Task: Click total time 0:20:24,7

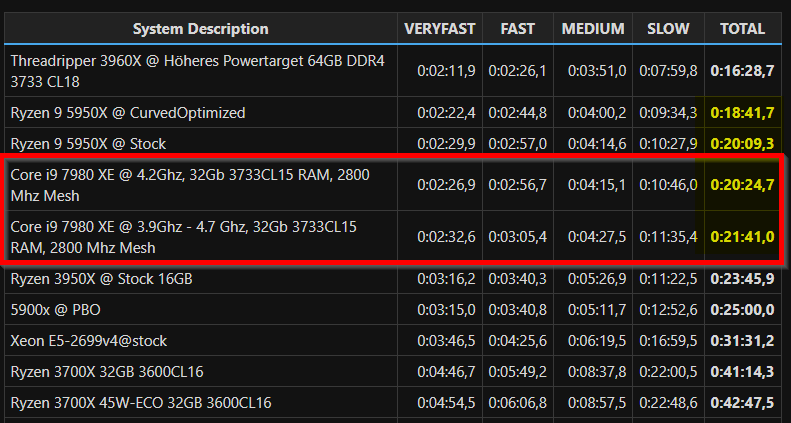Action: click(742, 185)
